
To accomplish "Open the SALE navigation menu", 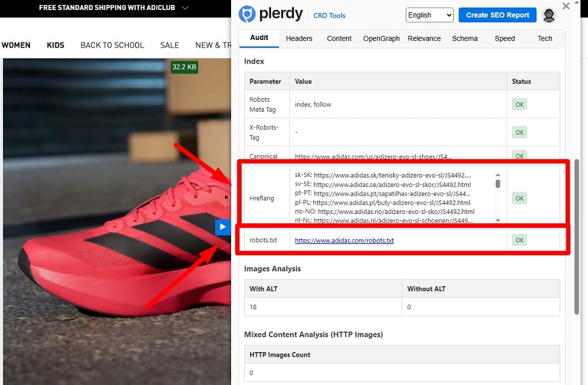I will [x=169, y=45].
